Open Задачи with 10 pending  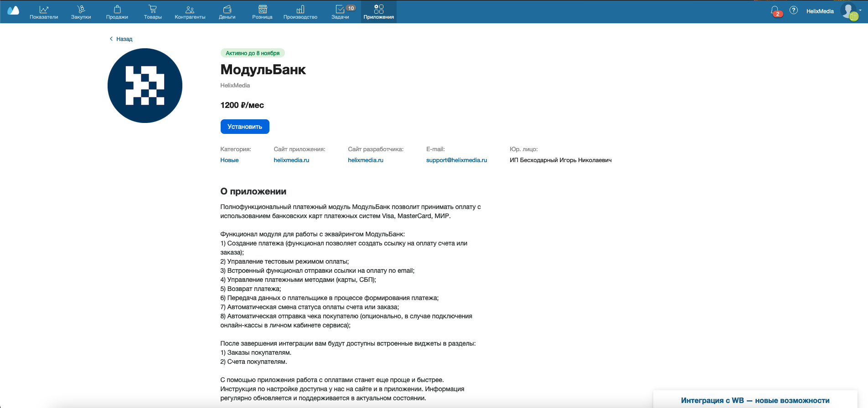coord(341,12)
